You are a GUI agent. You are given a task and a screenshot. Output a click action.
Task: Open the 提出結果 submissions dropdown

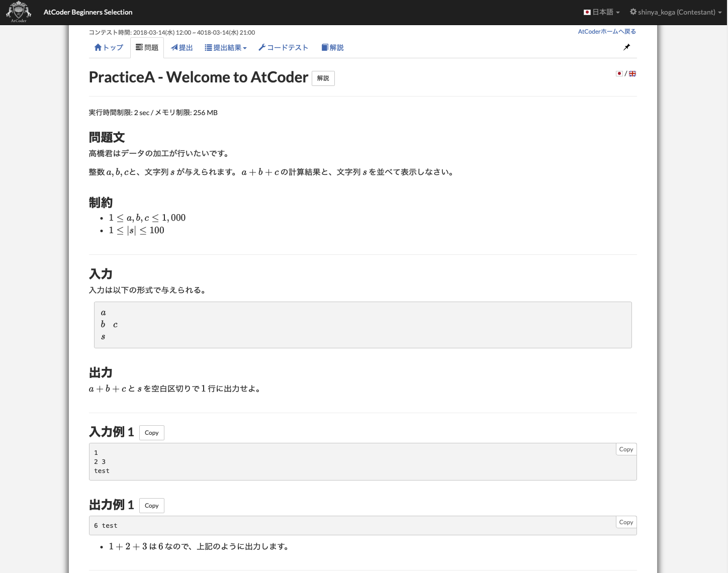pos(226,47)
